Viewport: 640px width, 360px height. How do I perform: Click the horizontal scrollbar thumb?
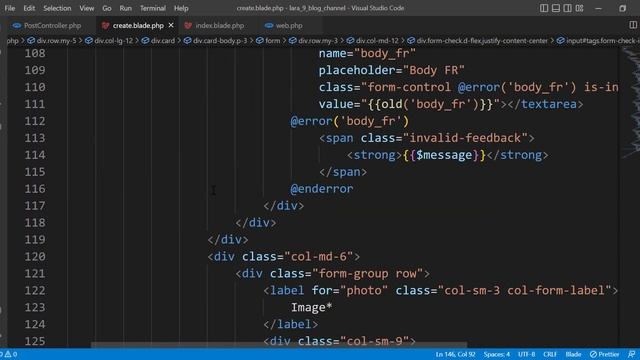coord(279,345)
